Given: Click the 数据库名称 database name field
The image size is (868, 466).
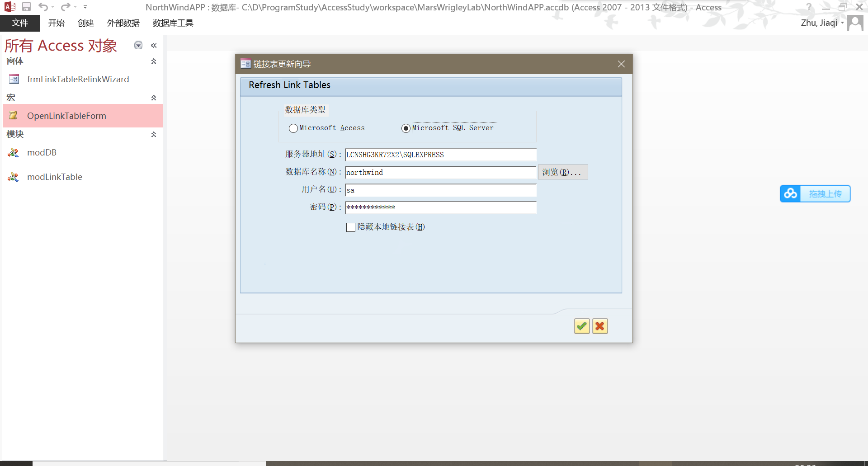Looking at the screenshot, I should 441,172.
